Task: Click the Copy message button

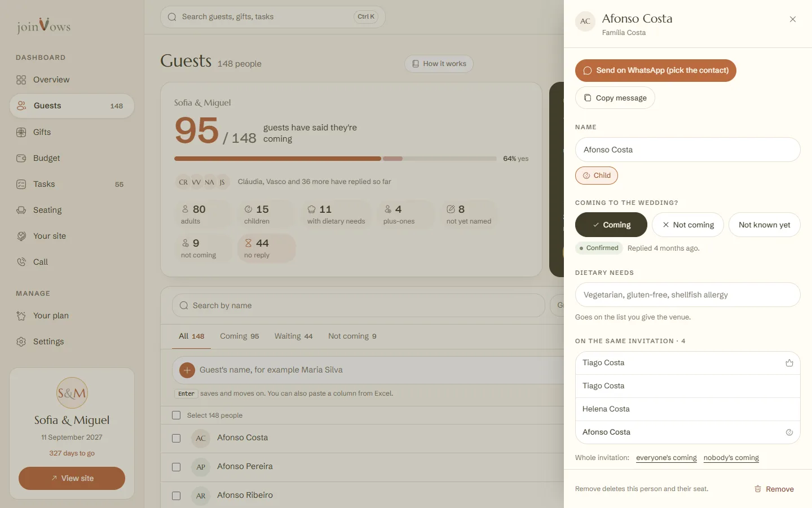Action: (615, 98)
